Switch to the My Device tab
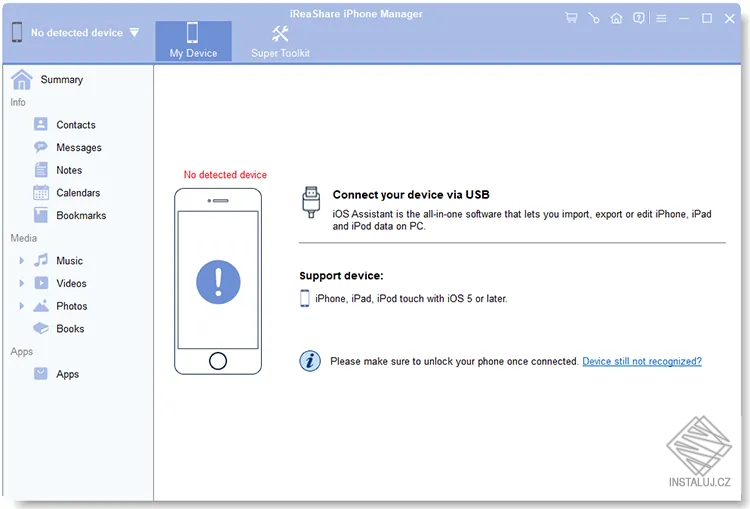The width and height of the screenshot is (750, 509). pos(193,41)
